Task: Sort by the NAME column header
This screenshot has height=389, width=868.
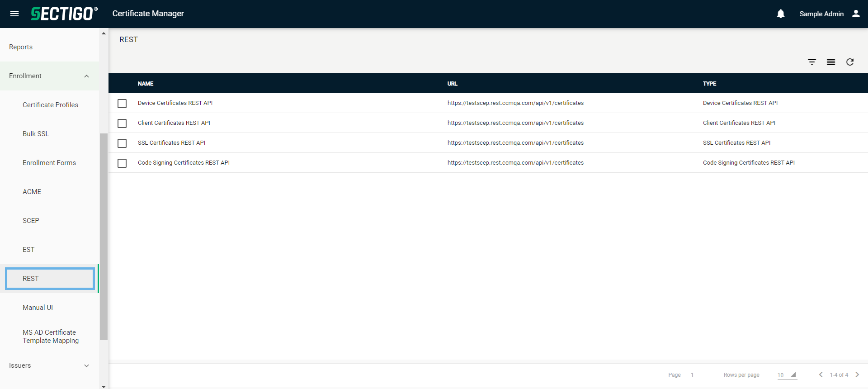Action: [146, 84]
